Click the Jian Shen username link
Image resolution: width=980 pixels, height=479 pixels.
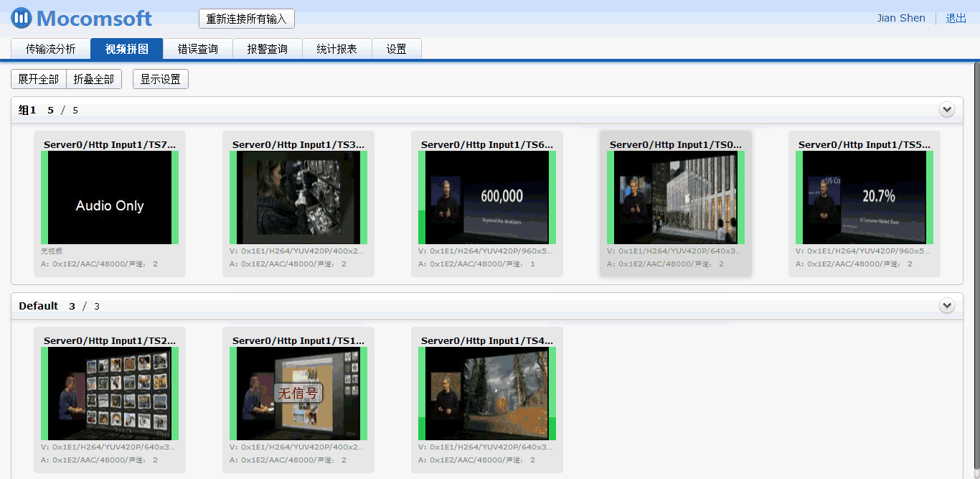pos(900,18)
